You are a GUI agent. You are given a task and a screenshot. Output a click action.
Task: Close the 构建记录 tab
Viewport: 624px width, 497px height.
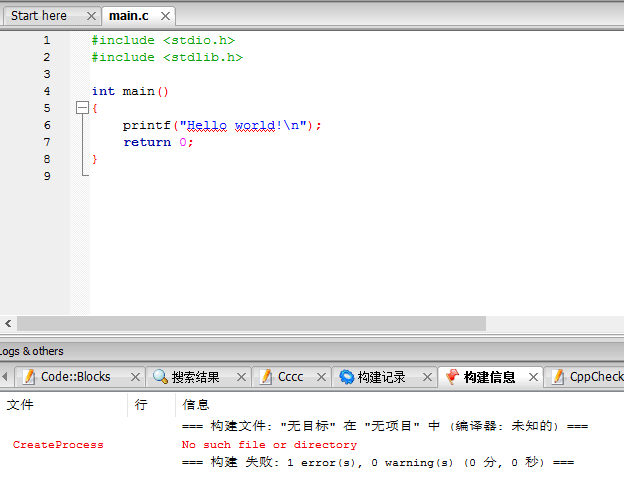tap(427, 377)
